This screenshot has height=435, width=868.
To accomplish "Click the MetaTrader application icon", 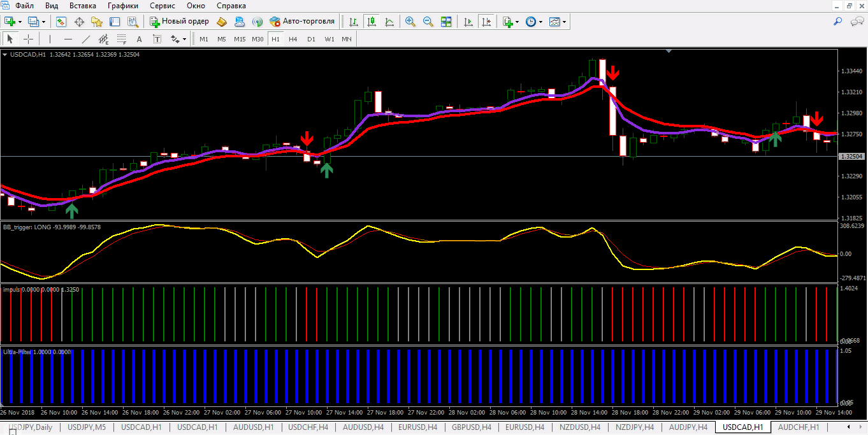I will tap(6, 5).
